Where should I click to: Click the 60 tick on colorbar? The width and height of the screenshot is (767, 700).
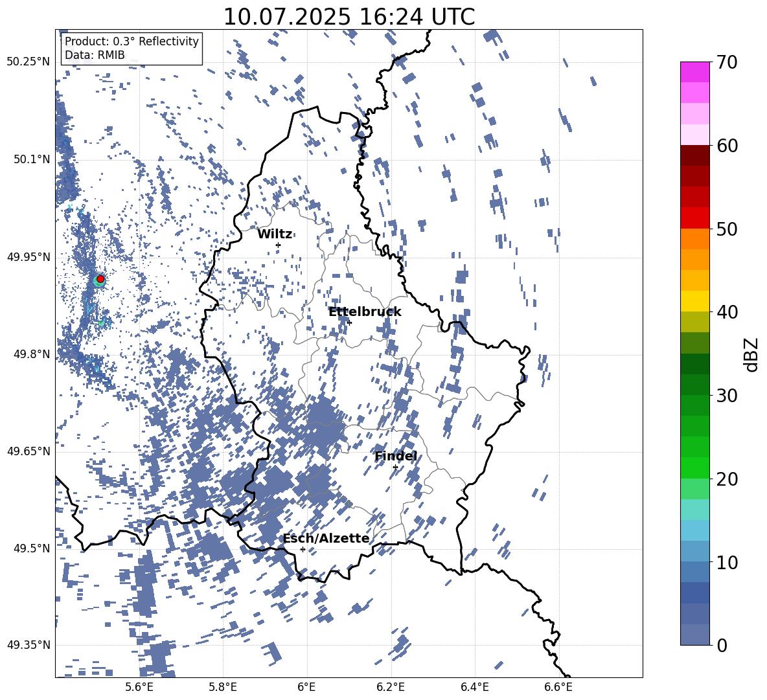pos(727,146)
